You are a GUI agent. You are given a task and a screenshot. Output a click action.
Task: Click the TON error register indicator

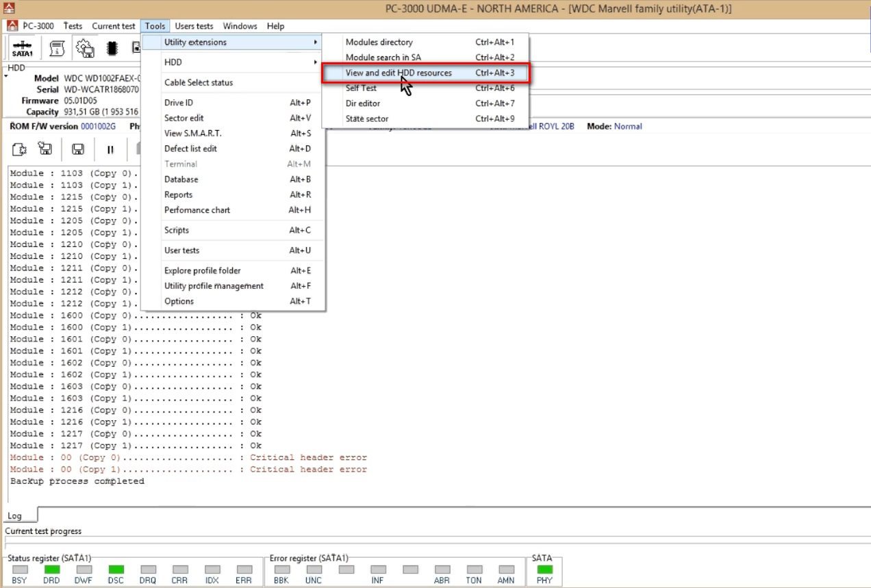coord(474,569)
